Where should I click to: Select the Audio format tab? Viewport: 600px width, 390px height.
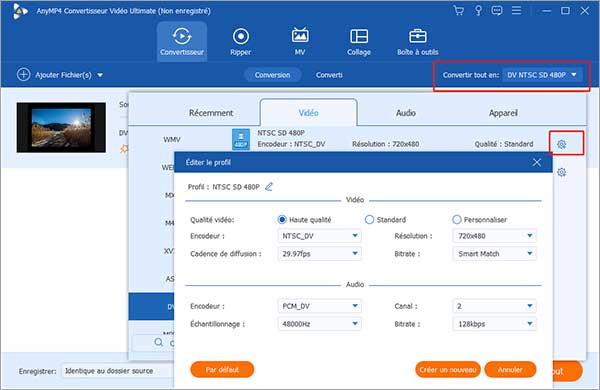(406, 113)
